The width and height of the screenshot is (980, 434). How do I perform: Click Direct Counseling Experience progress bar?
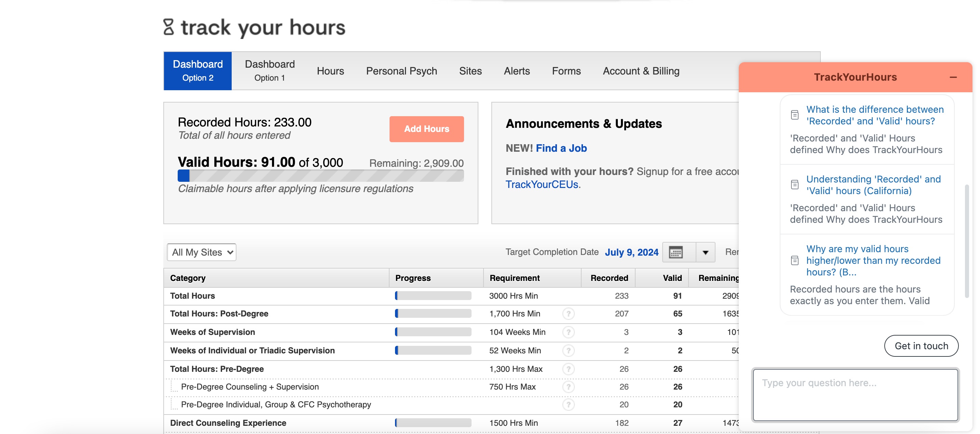tap(433, 423)
